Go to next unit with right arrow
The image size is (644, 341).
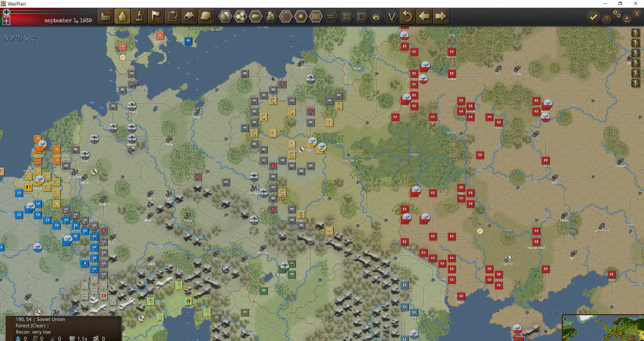click(x=441, y=16)
